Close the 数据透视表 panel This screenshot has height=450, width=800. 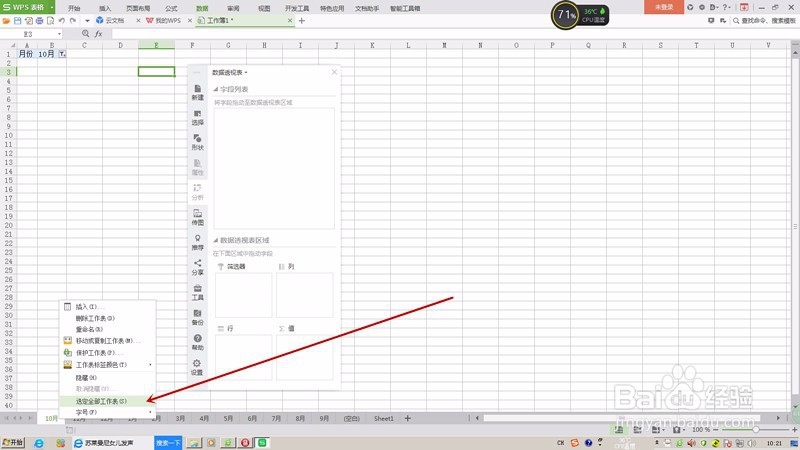(x=334, y=72)
